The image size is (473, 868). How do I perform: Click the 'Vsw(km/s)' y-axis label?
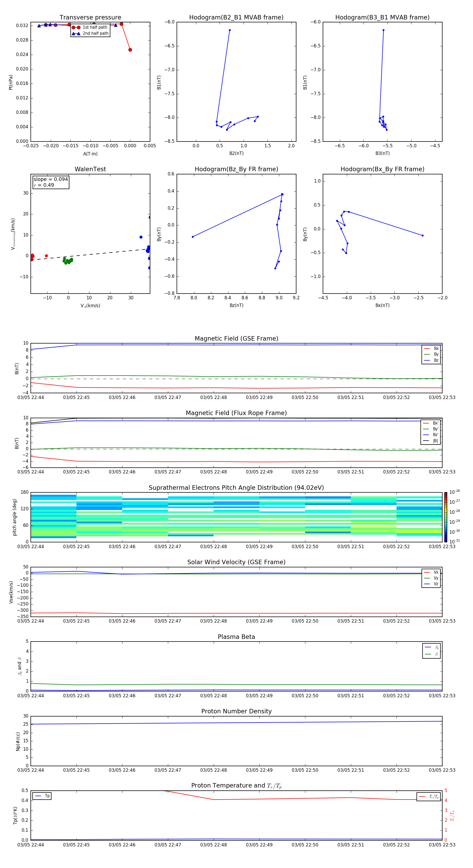[x=11, y=592]
